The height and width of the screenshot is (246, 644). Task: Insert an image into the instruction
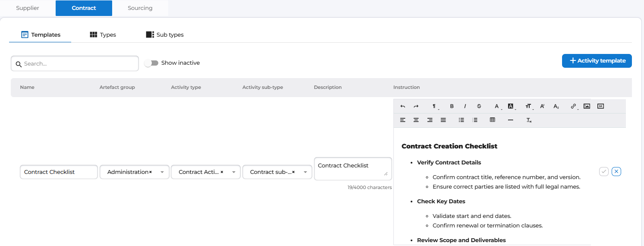click(x=587, y=106)
